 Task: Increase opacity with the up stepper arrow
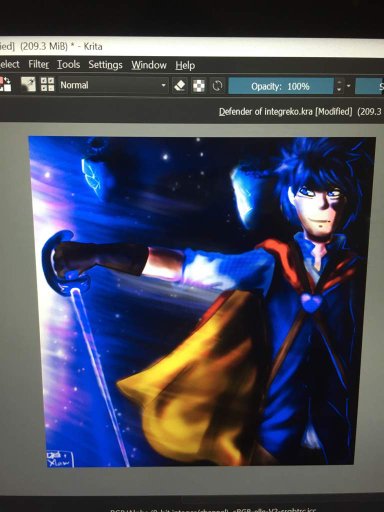pyautogui.click(x=339, y=83)
